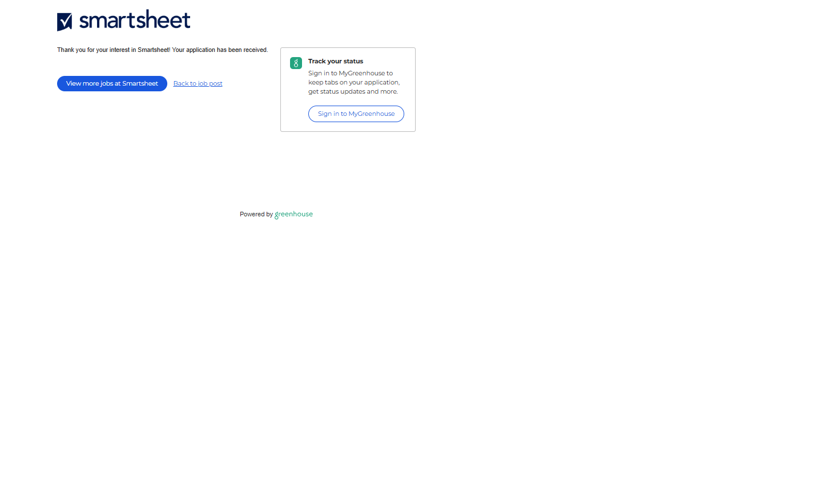
Task: Click the word 'status' in card heading
Action: (353, 62)
